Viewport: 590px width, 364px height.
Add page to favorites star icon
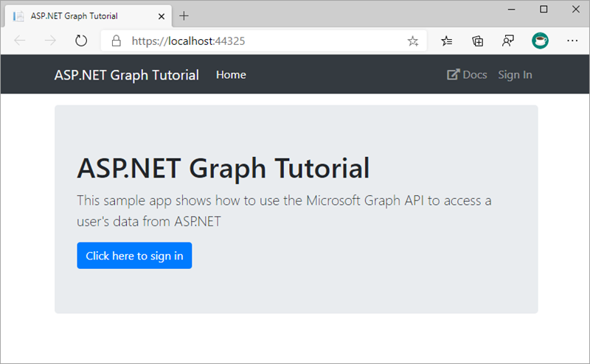[413, 41]
